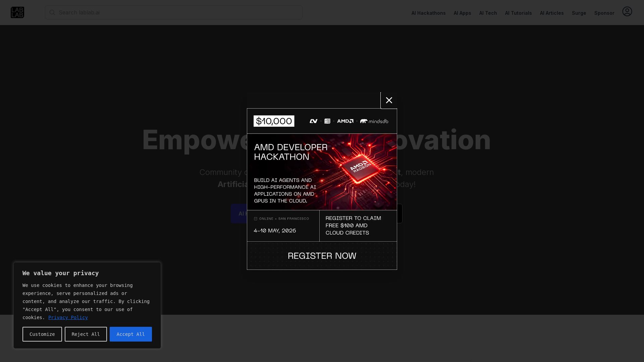Click the $10,000 prize badge

(274, 121)
